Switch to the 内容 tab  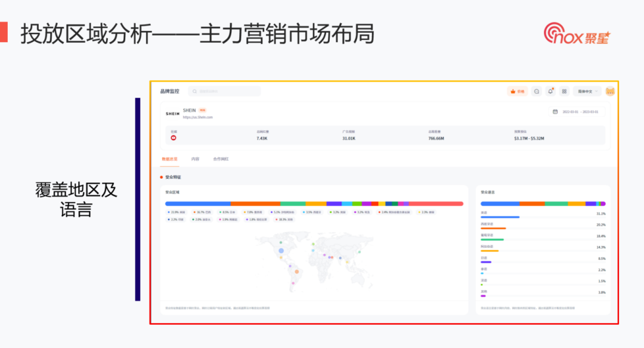[195, 159]
